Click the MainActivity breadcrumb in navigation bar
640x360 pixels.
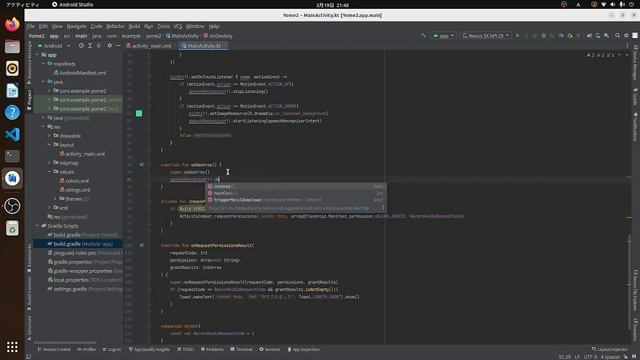click(x=182, y=36)
